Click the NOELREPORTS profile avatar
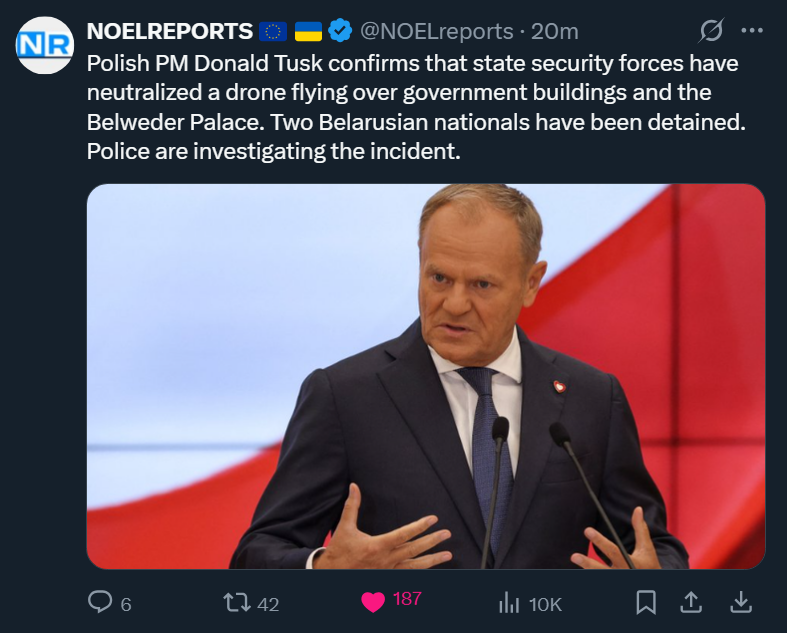Viewport: 787px width, 633px height. [43, 46]
